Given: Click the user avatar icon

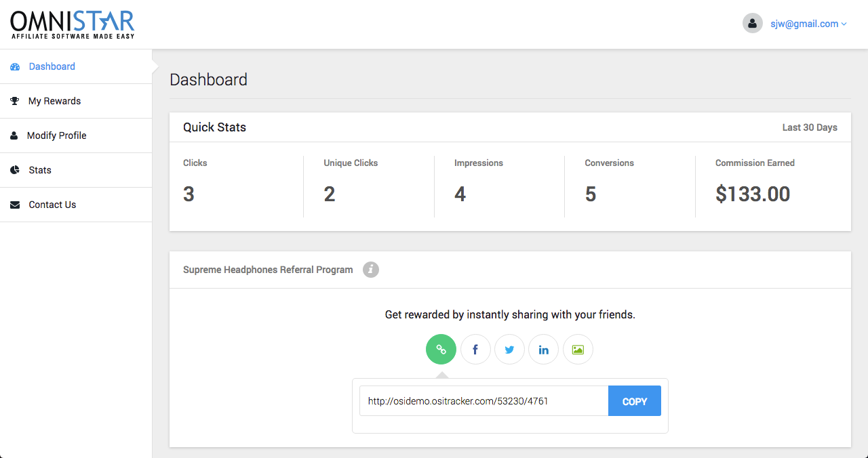Looking at the screenshot, I should [753, 24].
